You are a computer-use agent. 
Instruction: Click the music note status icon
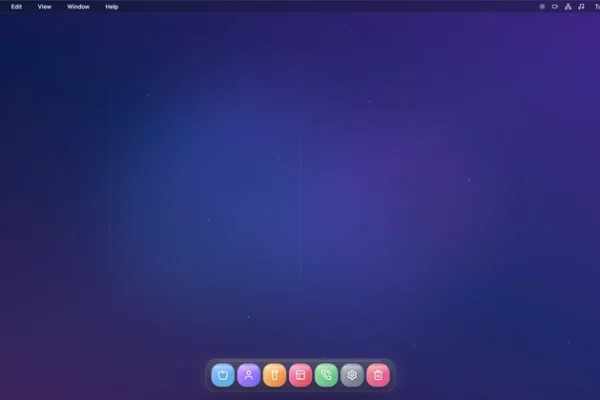pyautogui.click(x=581, y=6)
